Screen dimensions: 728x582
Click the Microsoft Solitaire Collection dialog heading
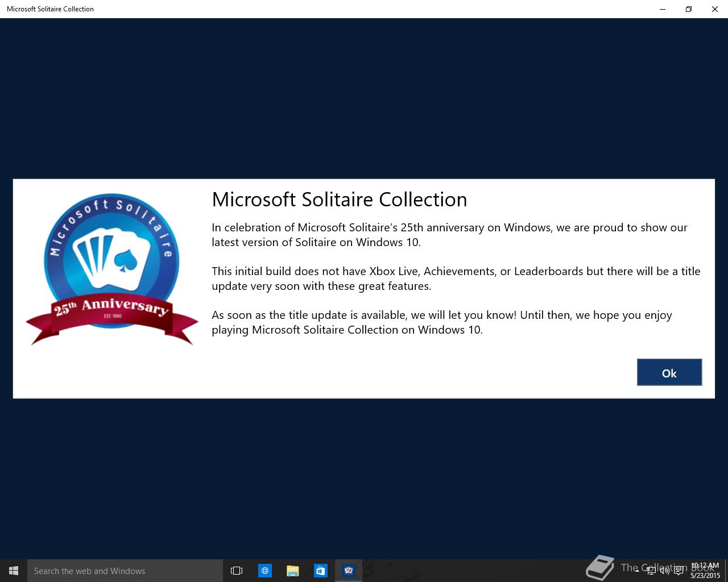(x=340, y=199)
